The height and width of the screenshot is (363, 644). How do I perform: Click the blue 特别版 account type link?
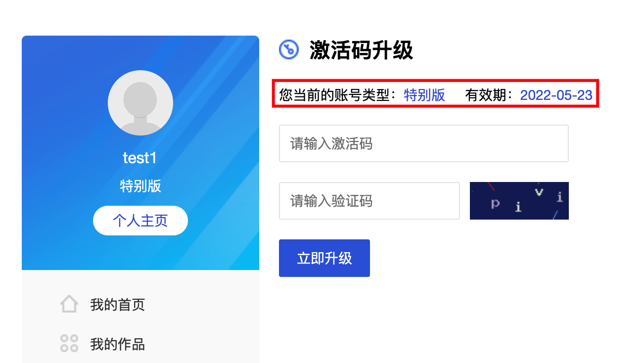(424, 95)
